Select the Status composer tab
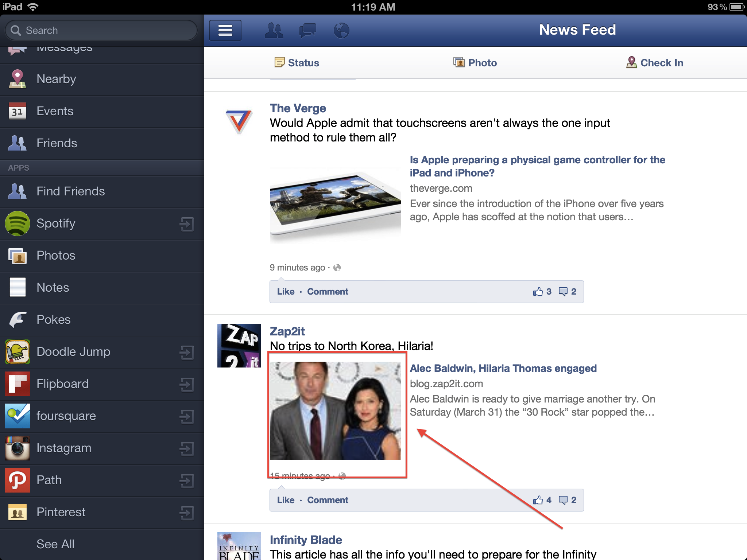747x560 pixels. 297,63
